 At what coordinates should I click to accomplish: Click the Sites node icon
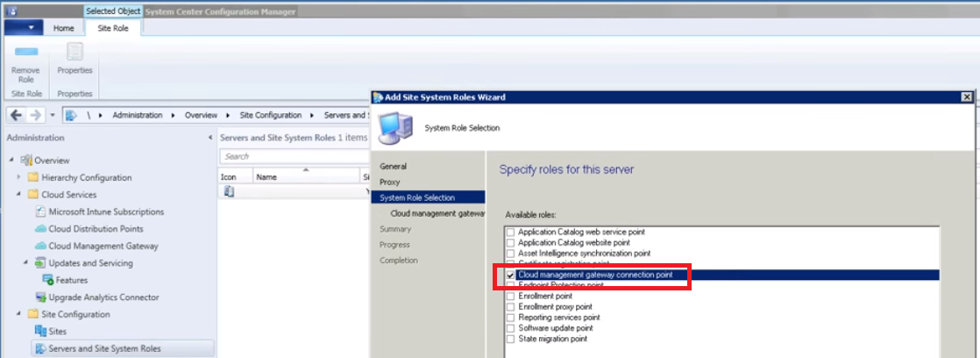point(40,331)
